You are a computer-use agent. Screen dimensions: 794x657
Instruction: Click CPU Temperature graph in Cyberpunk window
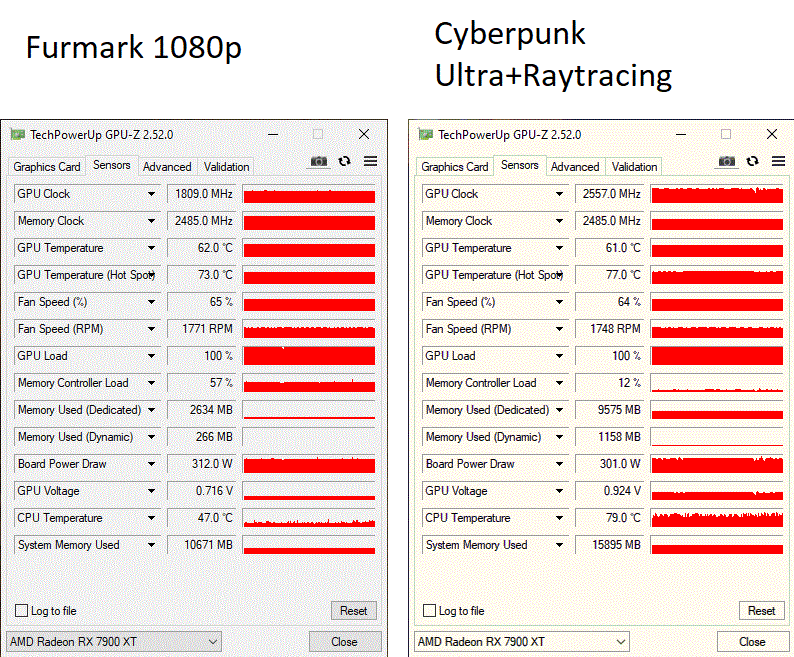tap(717, 518)
